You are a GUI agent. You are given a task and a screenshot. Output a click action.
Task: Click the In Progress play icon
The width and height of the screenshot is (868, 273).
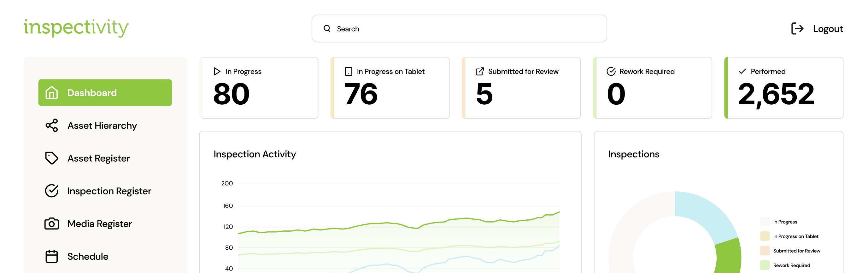217,71
